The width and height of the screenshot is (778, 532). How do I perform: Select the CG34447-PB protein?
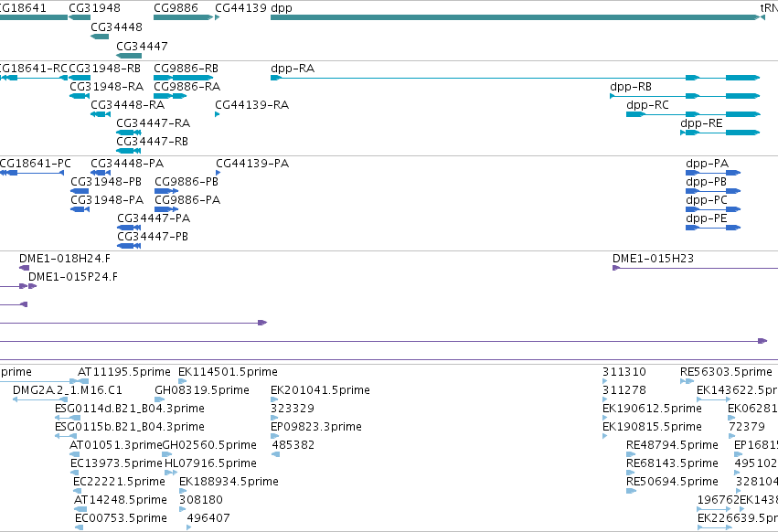129,246
